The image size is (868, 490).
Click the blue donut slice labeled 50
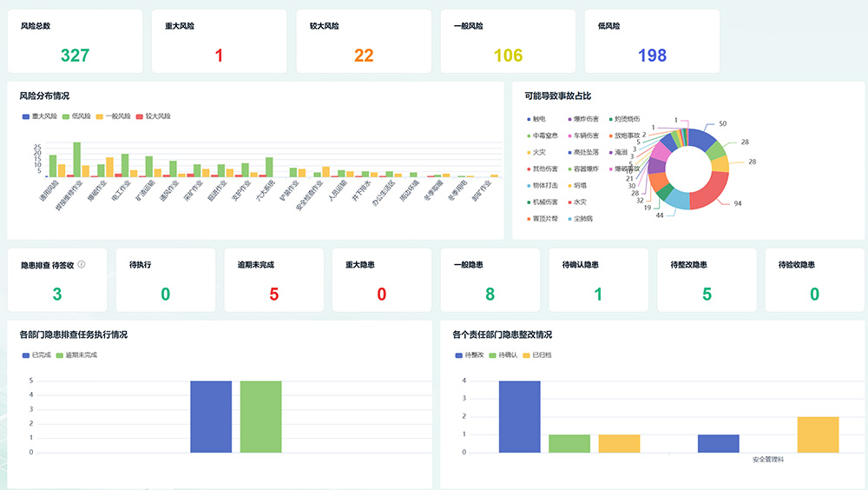click(x=700, y=139)
